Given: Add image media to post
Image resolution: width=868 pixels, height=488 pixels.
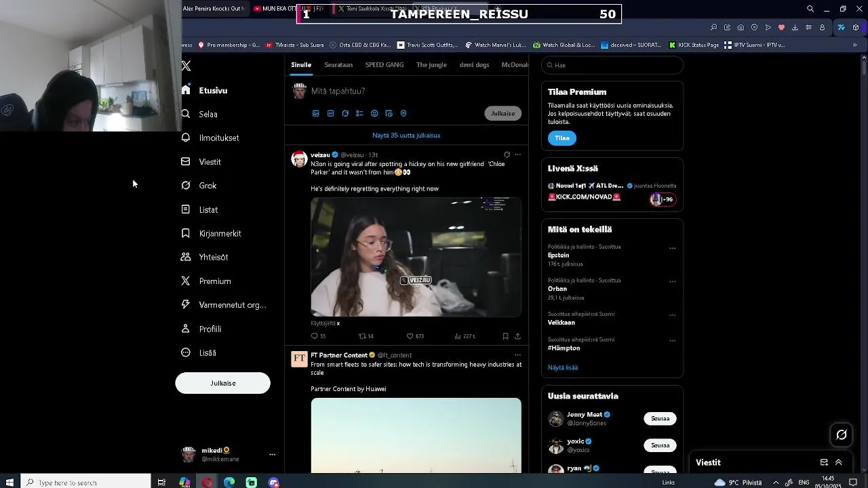Looking at the screenshot, I should coord(315,113).
